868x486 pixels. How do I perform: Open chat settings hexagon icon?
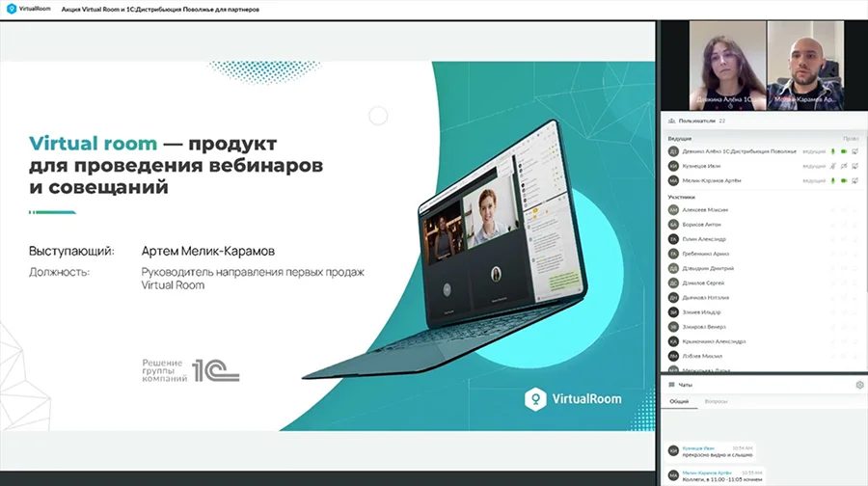click(859, 385)
